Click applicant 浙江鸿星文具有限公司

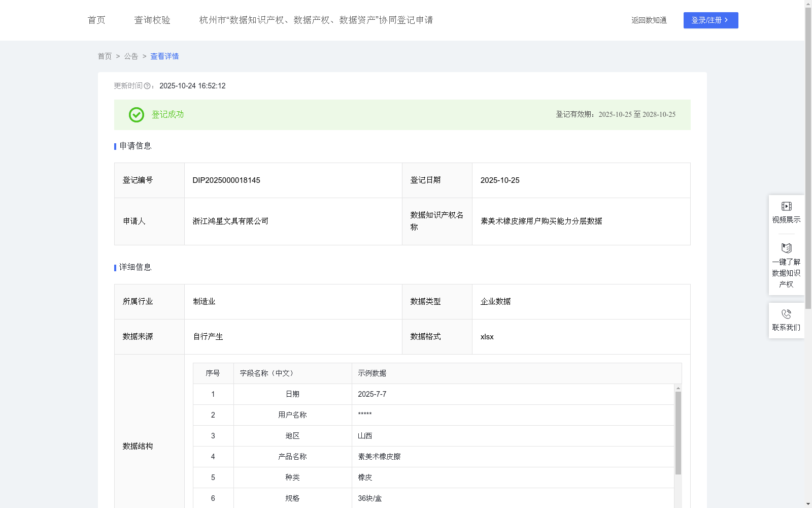[230, 221]
